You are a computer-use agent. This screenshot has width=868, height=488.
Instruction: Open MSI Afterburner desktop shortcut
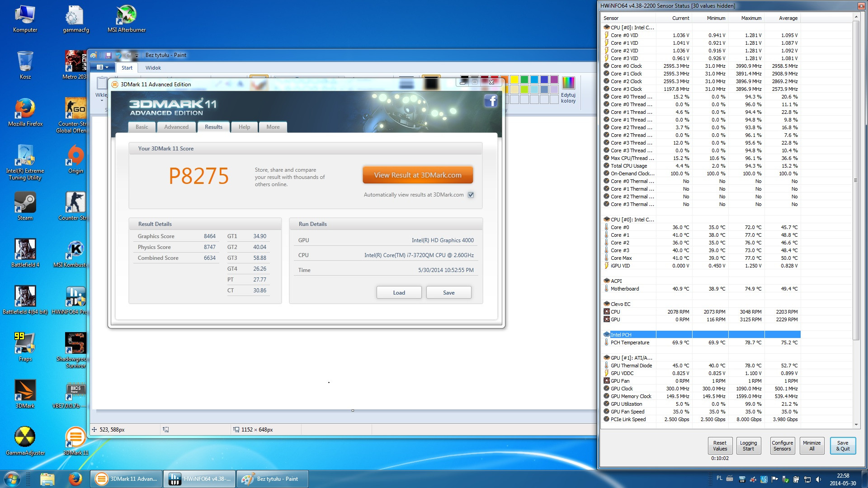click(x=127, y=19)
